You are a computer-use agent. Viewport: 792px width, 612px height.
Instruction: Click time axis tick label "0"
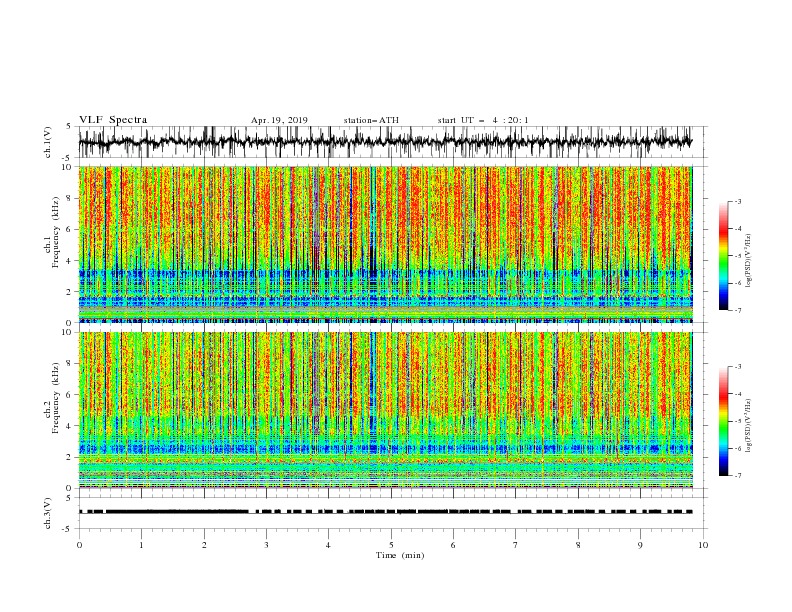coord(79,545)
